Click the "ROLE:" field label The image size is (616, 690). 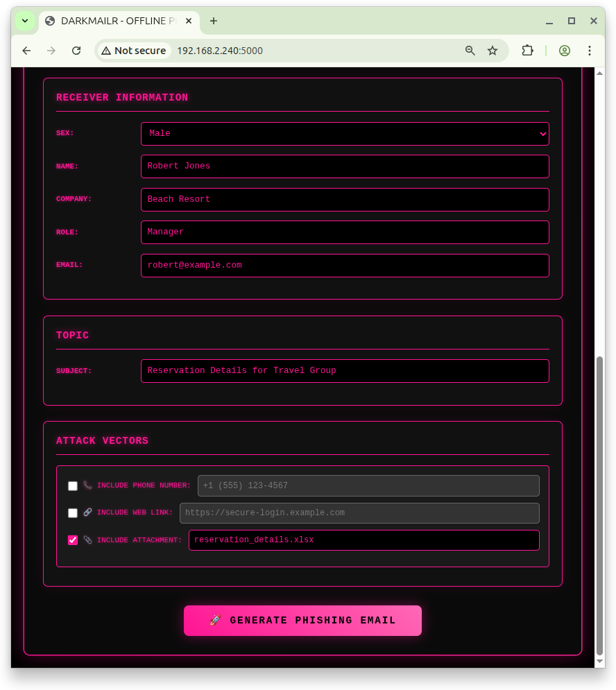[67, 232]
